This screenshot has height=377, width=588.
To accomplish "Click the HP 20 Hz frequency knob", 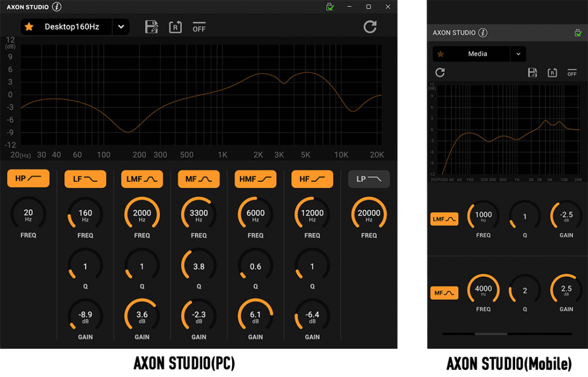I will point(28,213).
